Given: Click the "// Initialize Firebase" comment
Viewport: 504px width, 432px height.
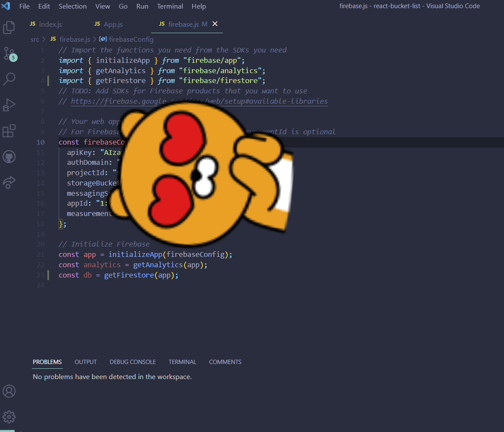Looking at the screenshot, I should 104,244.
